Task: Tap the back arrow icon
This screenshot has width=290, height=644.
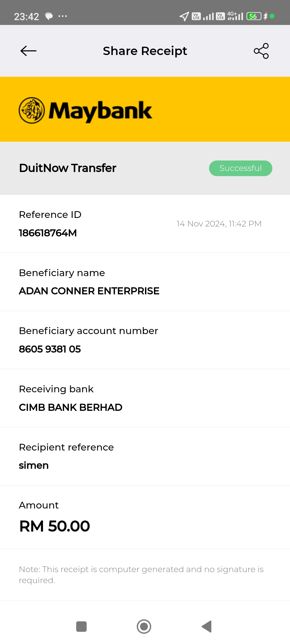Action: click(28, 51)
